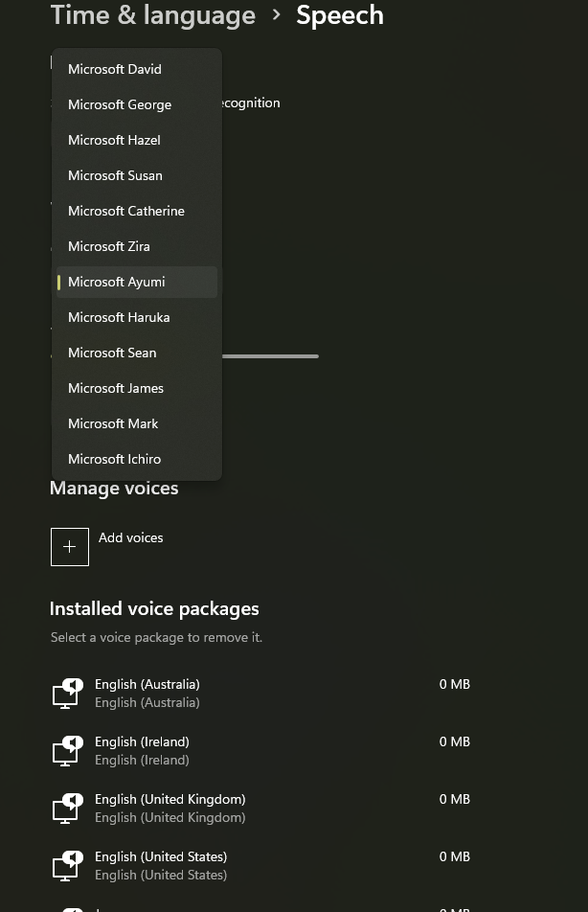This screenshot has width=588, height=912.
Task: Pick Microsoft Sean voice
Action: click(x=137, y=353)
